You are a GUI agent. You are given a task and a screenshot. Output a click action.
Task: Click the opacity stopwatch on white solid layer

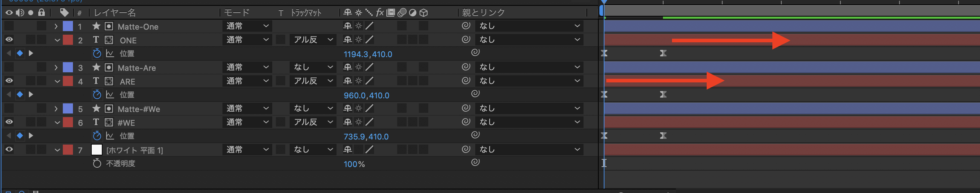[97, 163]
